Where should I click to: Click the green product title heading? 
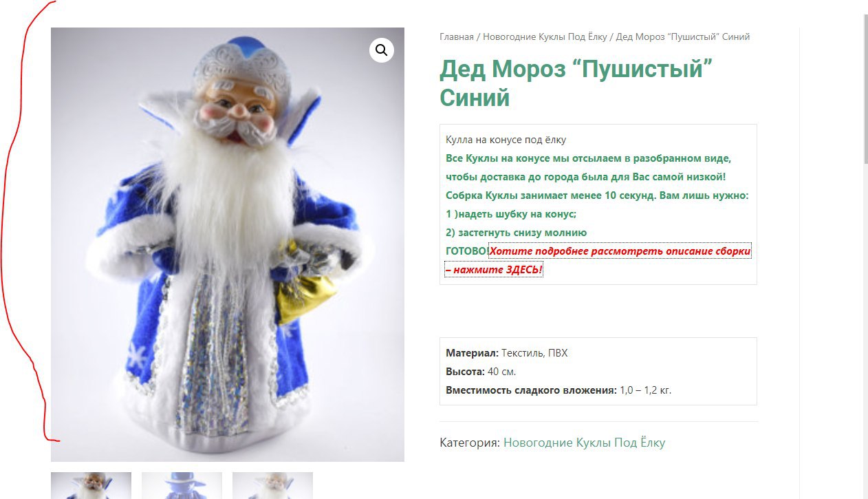[576, 83]
